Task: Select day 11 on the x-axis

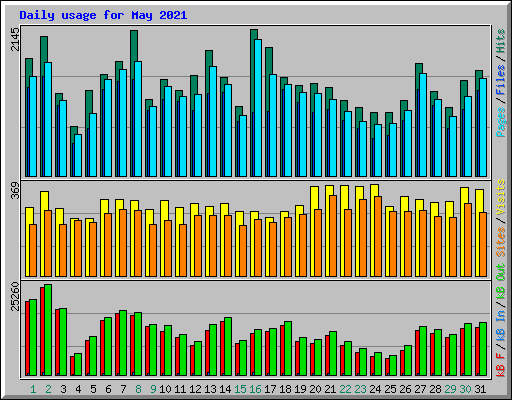Action: pyautogui.click(x=180, y=389)
